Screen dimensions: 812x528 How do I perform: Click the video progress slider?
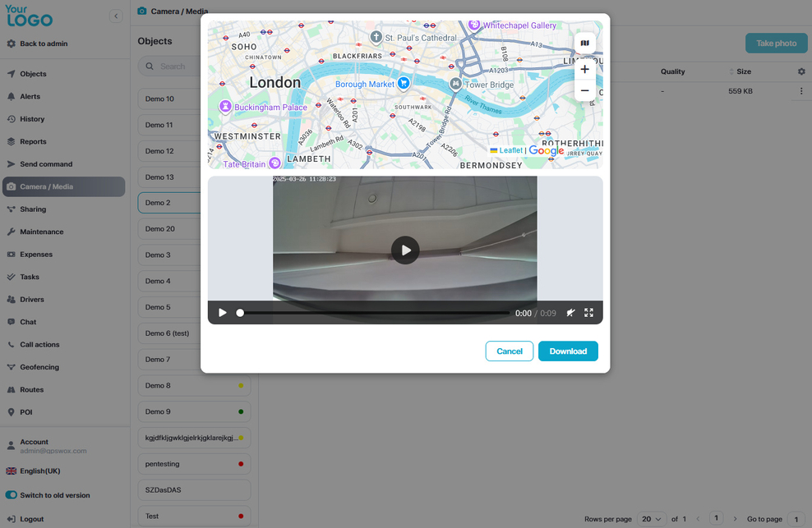click(373, 313)
